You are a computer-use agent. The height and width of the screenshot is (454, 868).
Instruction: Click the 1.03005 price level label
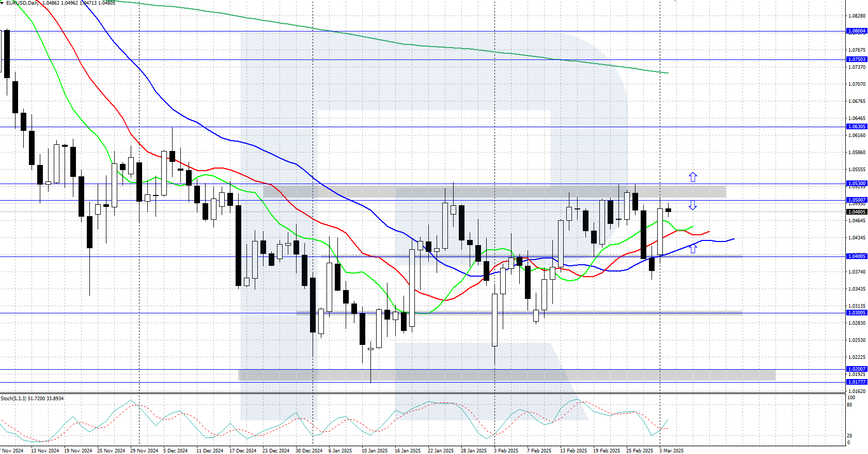[x=857, y=313]
